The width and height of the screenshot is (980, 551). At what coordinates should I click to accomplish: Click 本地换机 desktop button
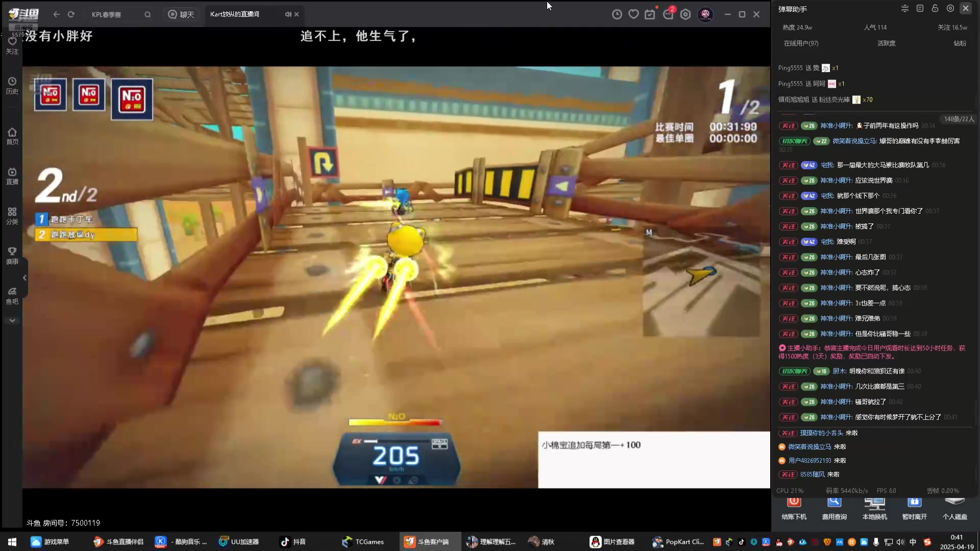[x=875, y=508]
